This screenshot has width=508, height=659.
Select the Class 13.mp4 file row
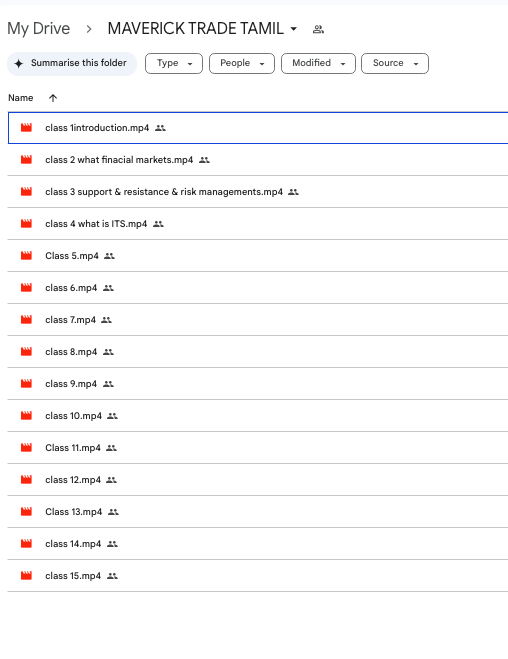pos(258,512)
